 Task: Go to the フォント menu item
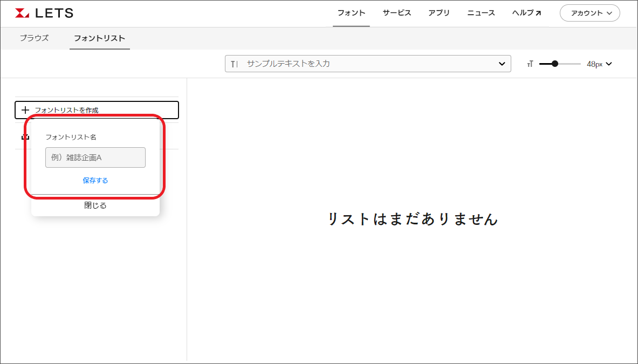click(351, 13)
